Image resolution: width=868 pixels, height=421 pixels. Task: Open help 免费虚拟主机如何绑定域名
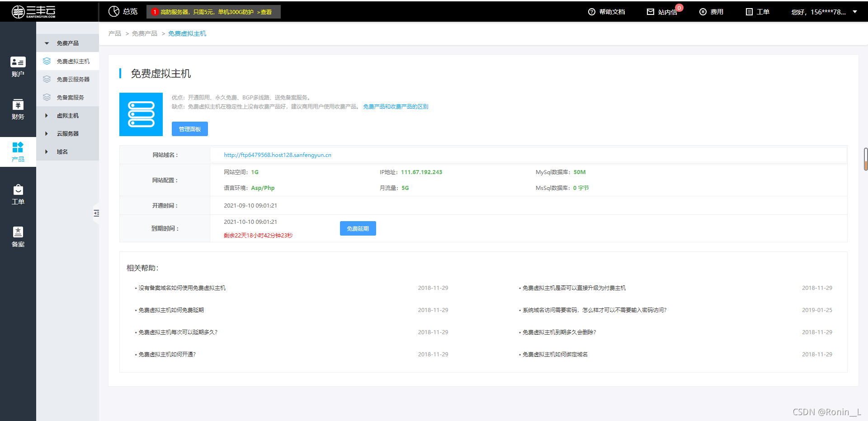555,354
